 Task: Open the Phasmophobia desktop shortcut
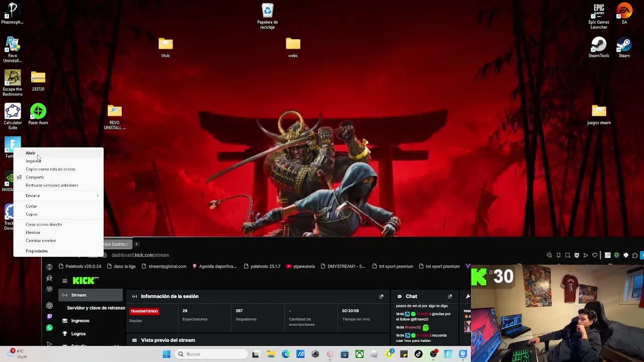point(13,14)
